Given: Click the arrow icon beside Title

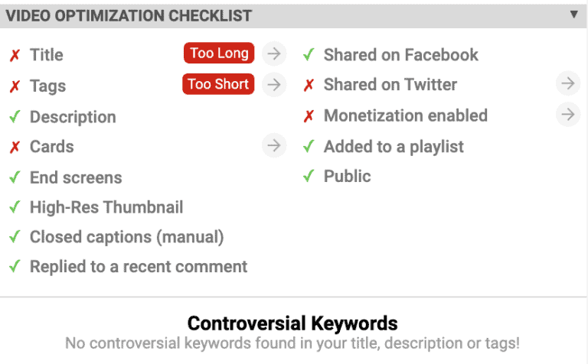Looking at the screenshot, I should (x=274, y=54).
